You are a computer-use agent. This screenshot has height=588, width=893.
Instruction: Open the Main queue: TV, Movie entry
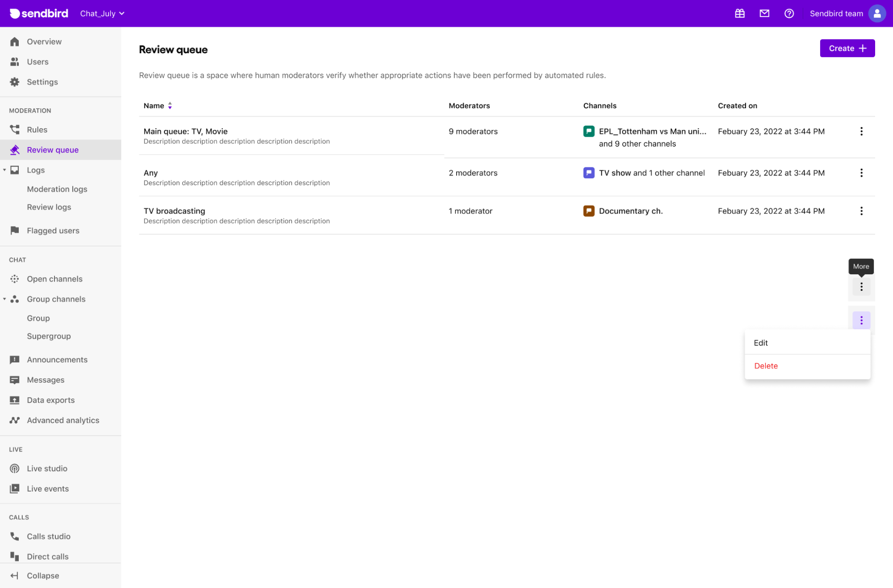point(185,131)
